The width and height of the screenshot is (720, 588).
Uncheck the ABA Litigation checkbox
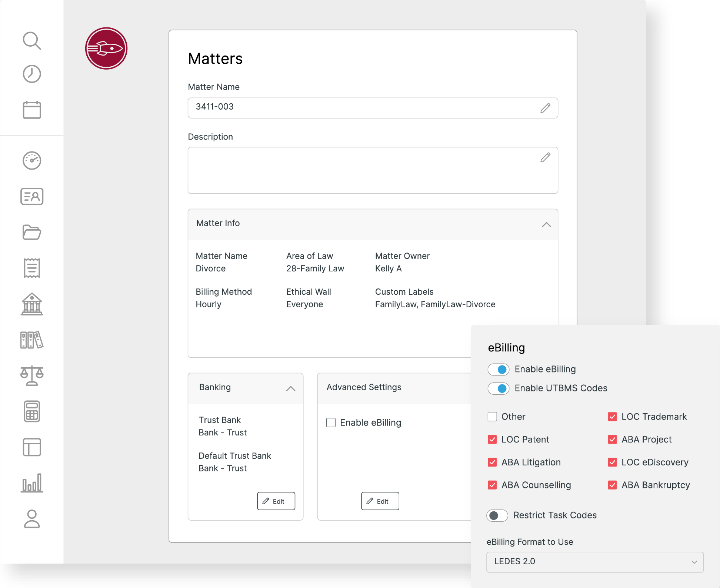click(492, 462)
